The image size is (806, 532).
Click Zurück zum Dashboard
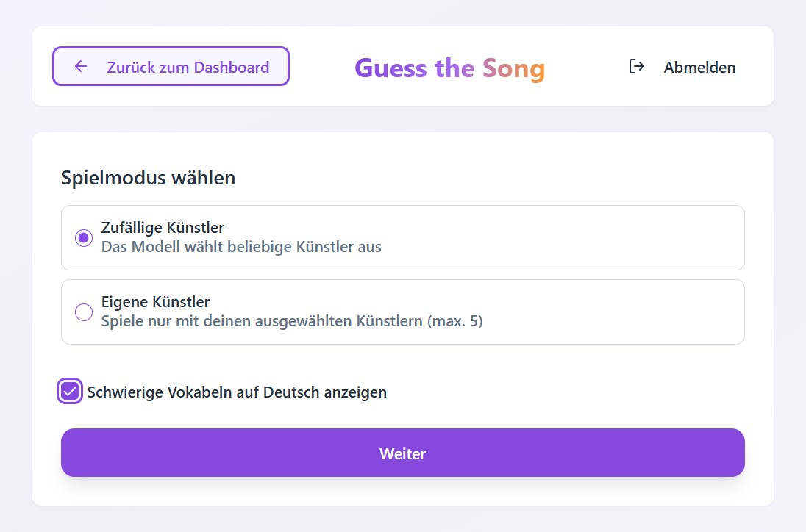pos(171,66)
